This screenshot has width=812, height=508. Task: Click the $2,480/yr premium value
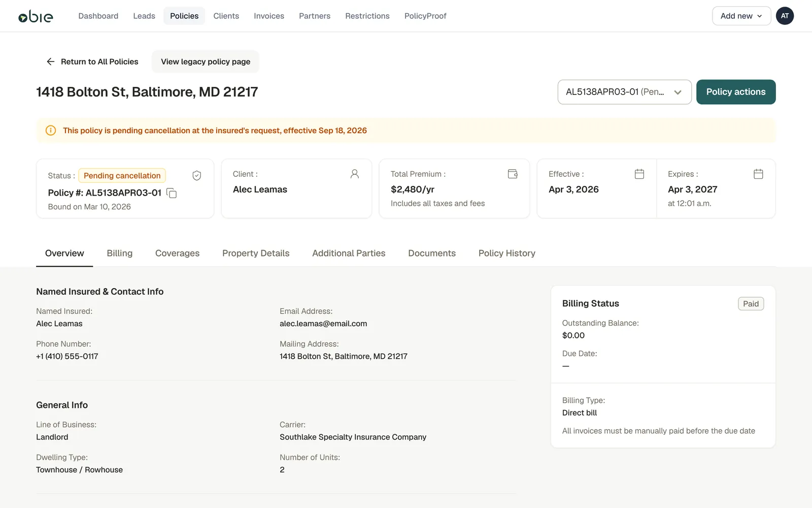point(413,189)
